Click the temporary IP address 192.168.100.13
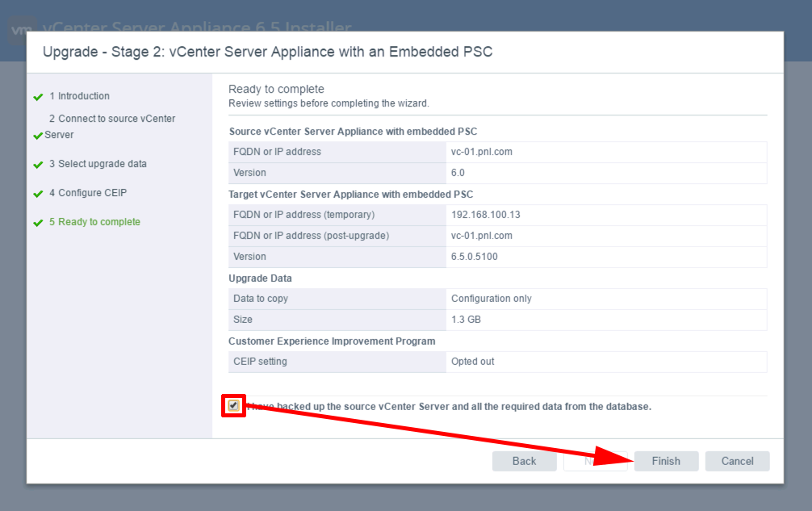812x511 pixels. pyautogui.click(x=486, y=215)
